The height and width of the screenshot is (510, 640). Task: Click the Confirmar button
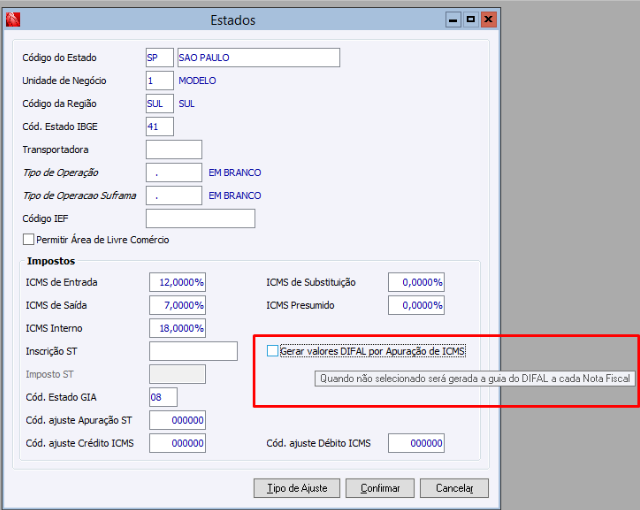[380, 488]
